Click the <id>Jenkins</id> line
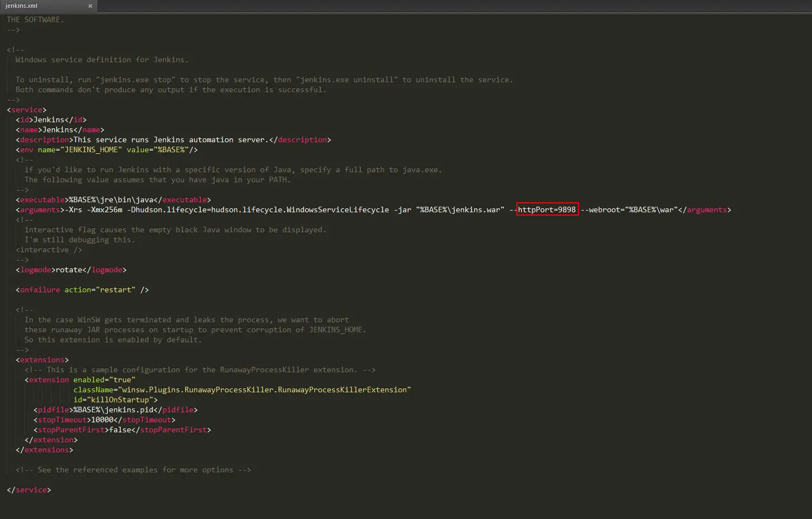The height and width of the screenshot is (519, 812). click(51, 119)
